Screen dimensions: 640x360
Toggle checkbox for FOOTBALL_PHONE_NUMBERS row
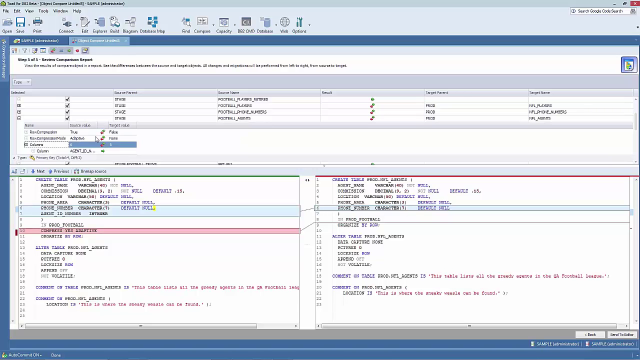pos(67,112)
